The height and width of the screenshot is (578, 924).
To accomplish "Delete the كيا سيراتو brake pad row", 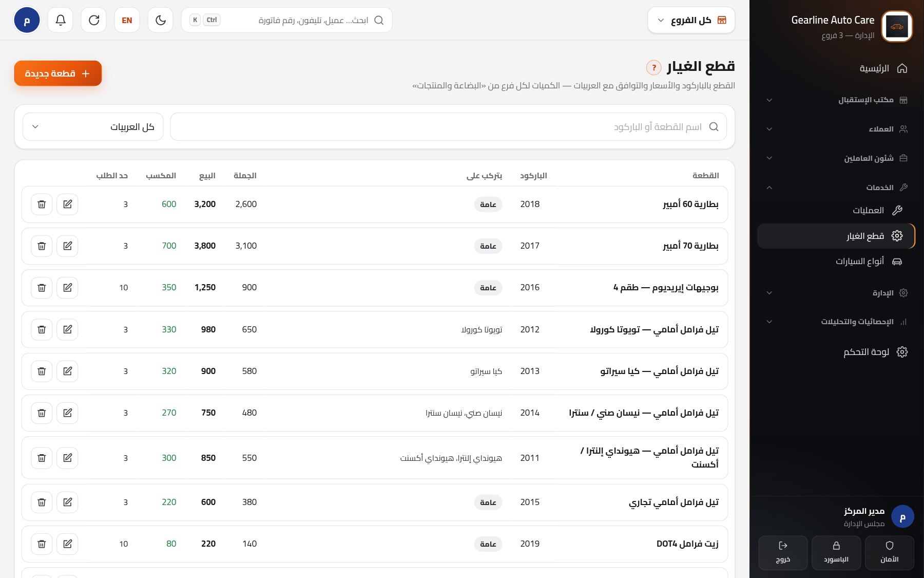I will coord(42,371).
